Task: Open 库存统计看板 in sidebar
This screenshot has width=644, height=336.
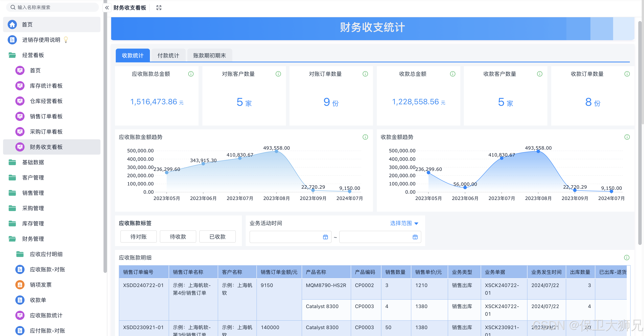Action: (46, 86)
